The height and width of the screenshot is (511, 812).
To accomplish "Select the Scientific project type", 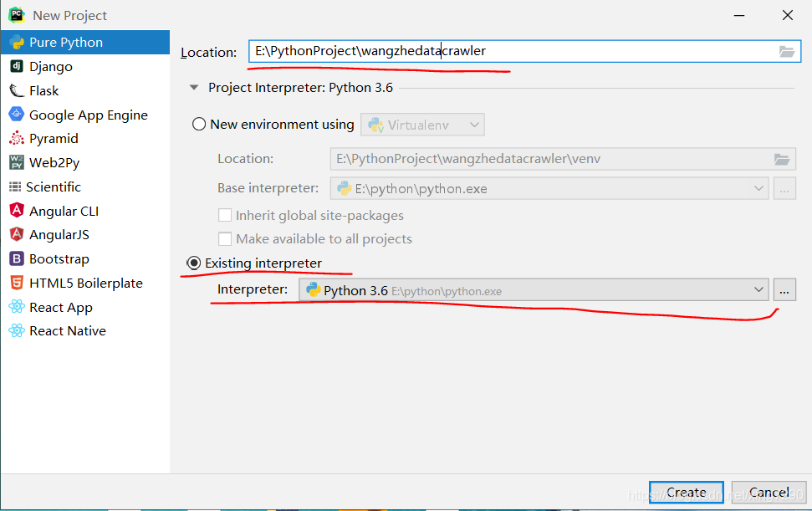I will (x=85, y=187).
